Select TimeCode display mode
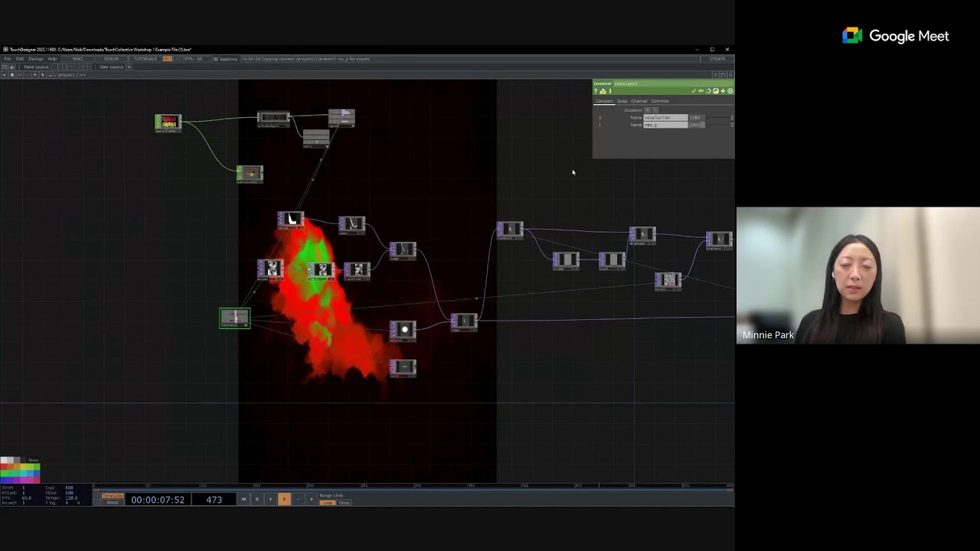Image resolution: width=980 pixels, height=551 pixels. coord(113,496)
